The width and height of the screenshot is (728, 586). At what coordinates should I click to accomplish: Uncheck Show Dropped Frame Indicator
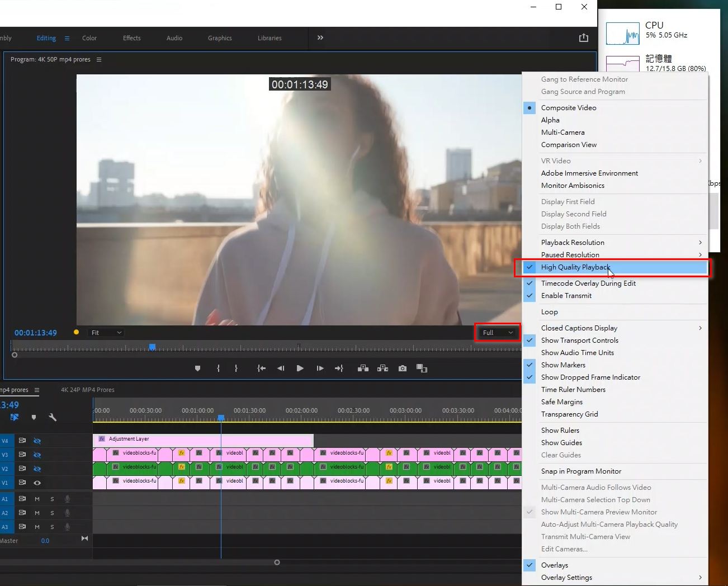click(x=615, y=377)
